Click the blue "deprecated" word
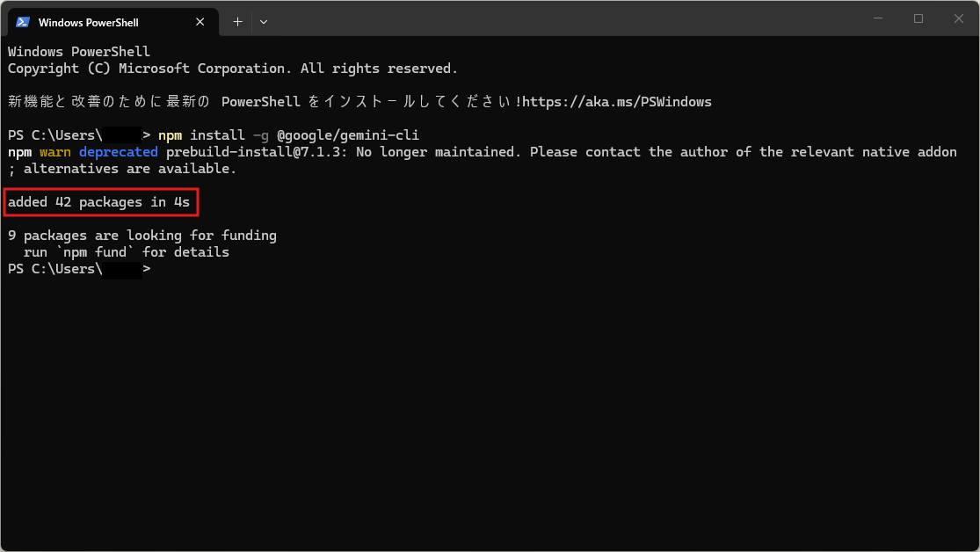The image size is (980, 552). 118,152
